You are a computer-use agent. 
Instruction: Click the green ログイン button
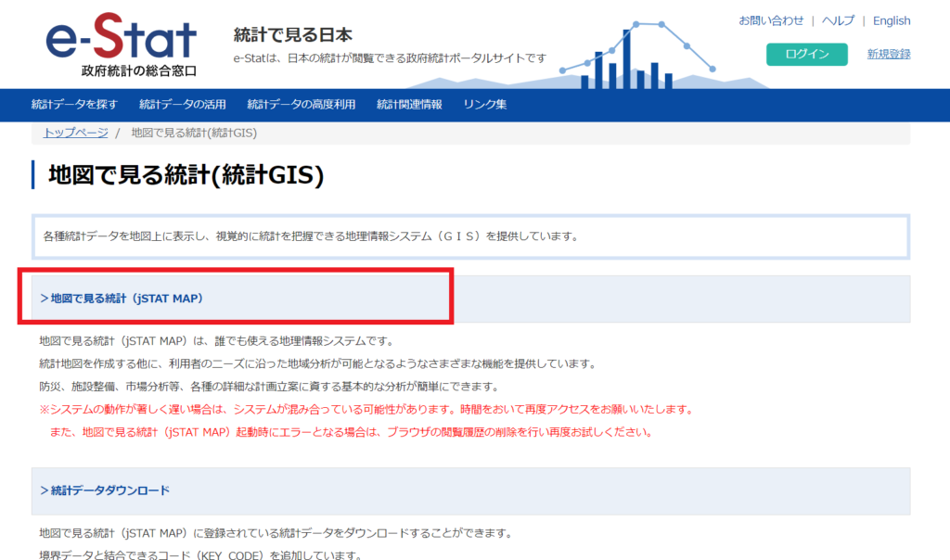(x=806, y=54)
